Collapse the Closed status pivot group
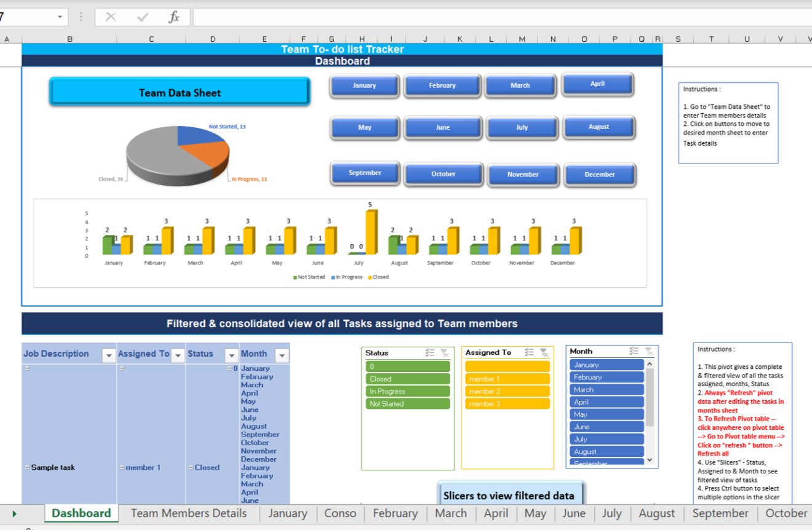 tap(191, 467)
